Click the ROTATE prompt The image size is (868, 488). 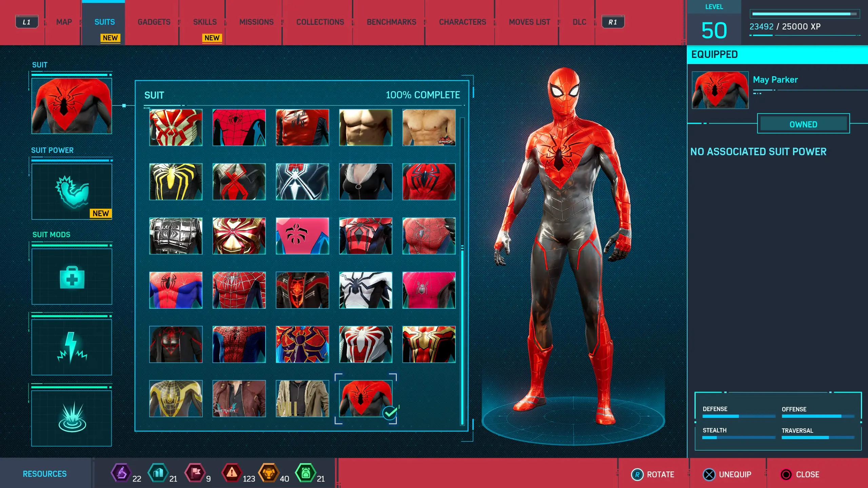coord(653,474)
